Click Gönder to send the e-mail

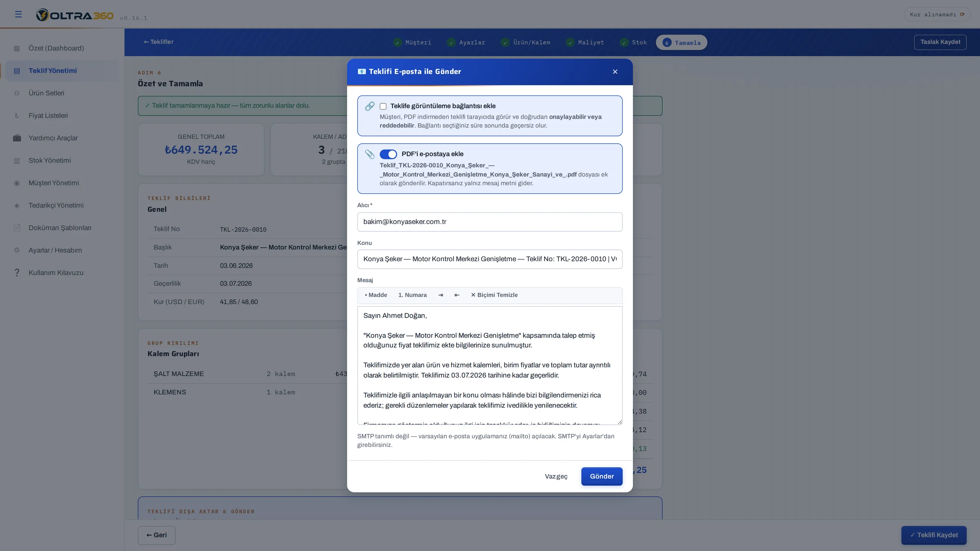601,476
